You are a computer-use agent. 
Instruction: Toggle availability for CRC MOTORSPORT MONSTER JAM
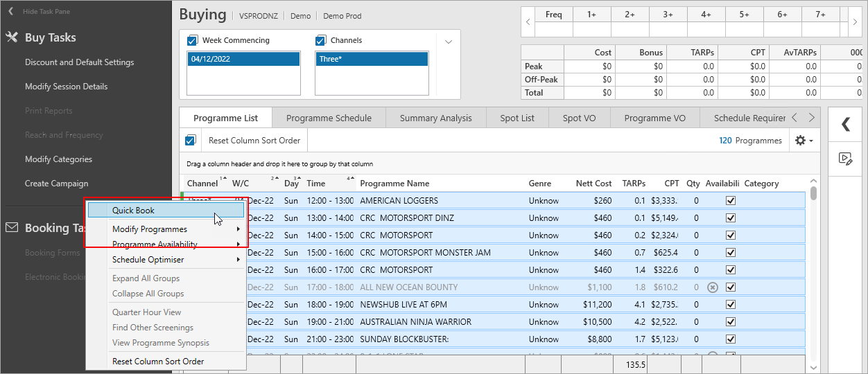pyautogui.click(x=730, y=253)
